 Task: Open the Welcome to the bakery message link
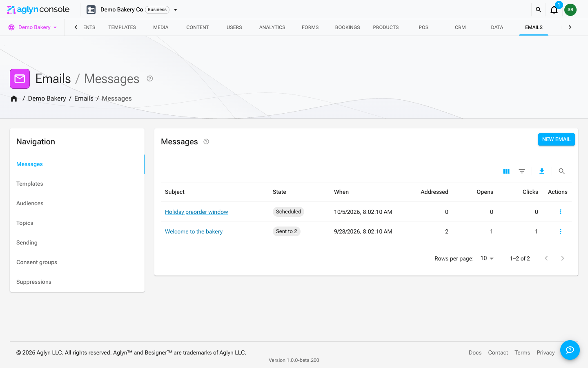194,231
